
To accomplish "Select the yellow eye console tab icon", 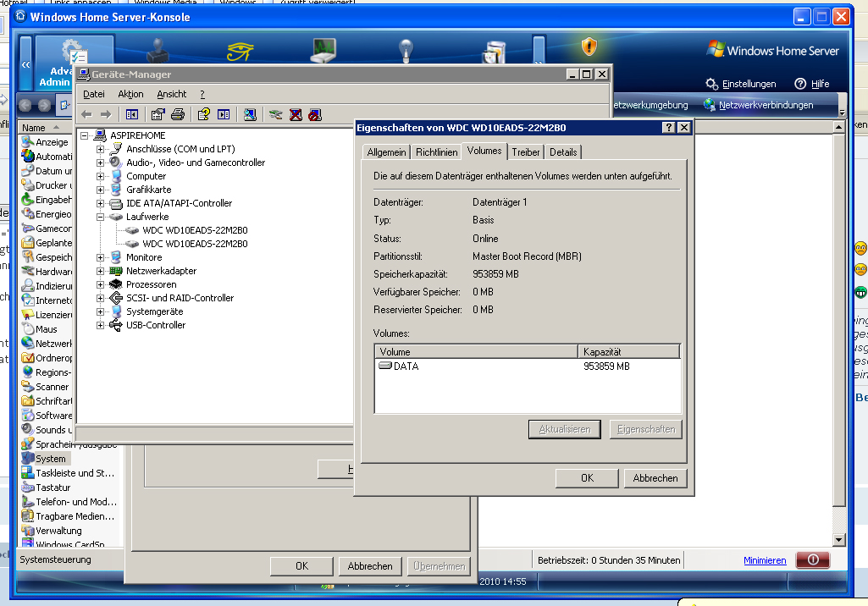I will [x=240, y=52].
